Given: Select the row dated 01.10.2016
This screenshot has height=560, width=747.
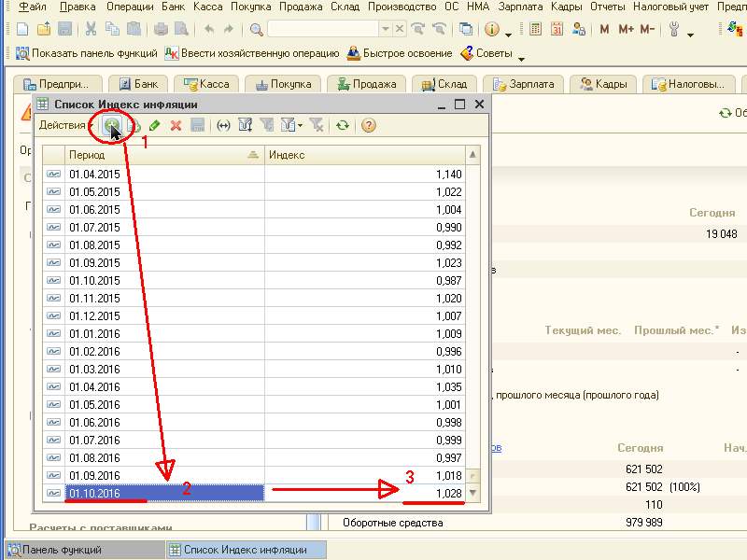Looking at the screenshot, I should point(253,494).
